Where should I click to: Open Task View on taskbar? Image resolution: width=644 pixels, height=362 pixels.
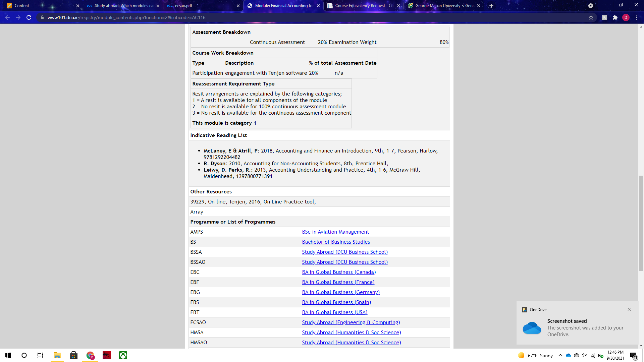(x=40, y=355)
